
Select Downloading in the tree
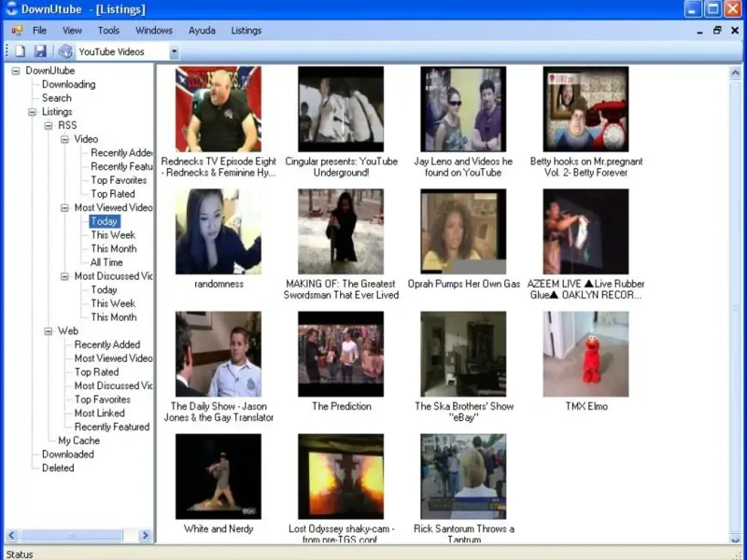68,84
